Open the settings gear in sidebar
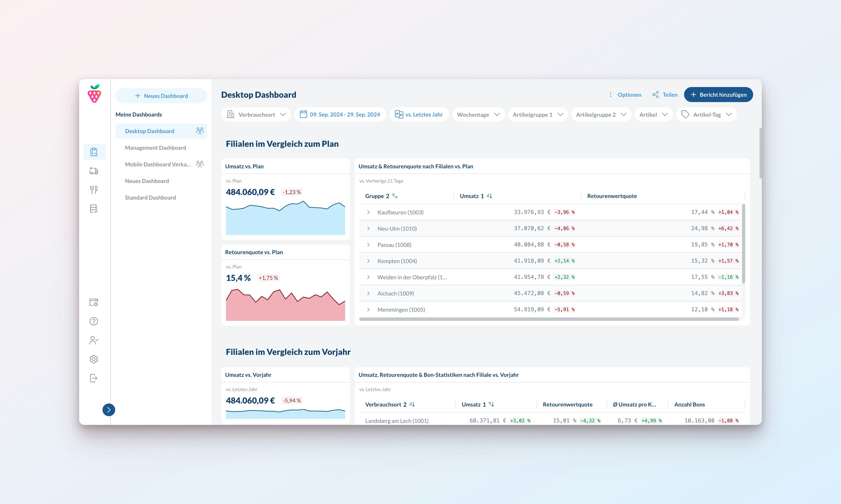The width and height of the screenshot is (841, 504). [x=94, y=359]
